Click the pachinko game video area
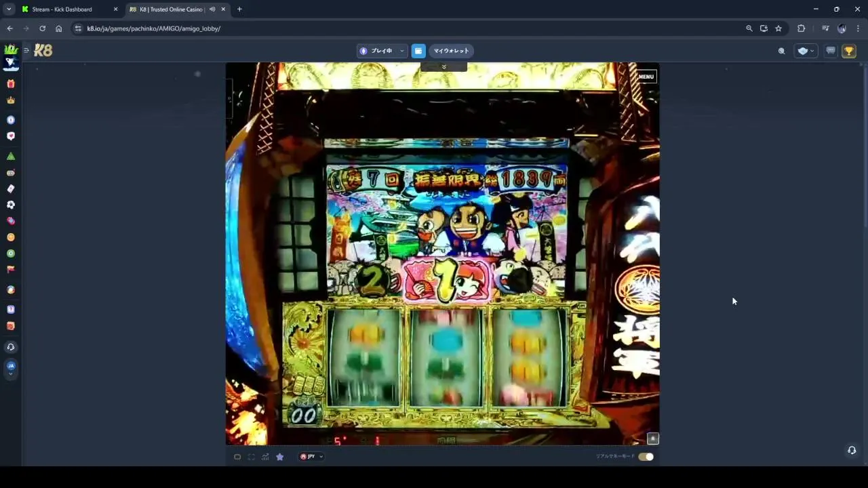868x488 pixels. [442, 253]
